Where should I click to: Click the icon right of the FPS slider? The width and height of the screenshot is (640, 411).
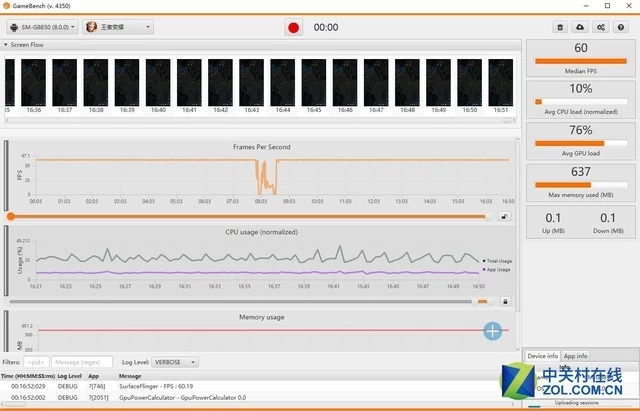(505, 216)
